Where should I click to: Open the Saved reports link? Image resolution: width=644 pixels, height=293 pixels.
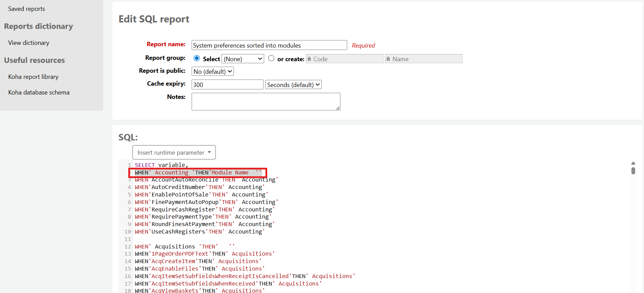(27, 9)
